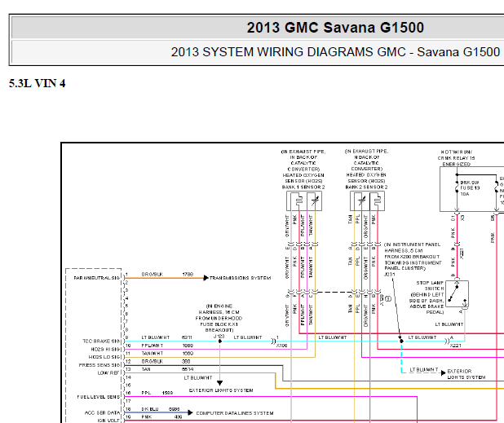
Task: Click the 'FUEL LEVEL SENS' pin label
Action: tap(99, 397)
